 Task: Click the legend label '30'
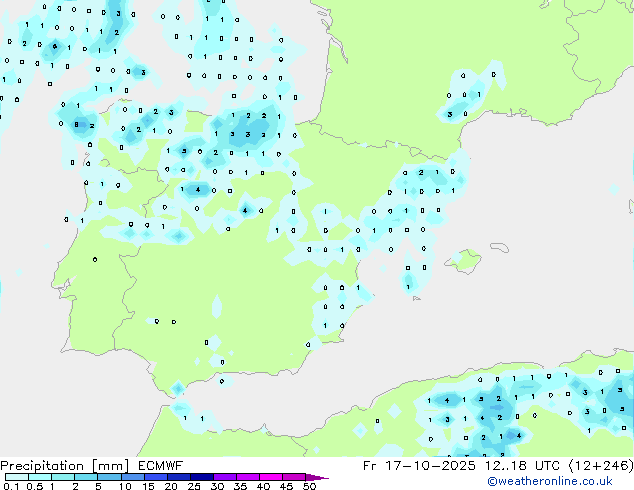coord(217,486)
